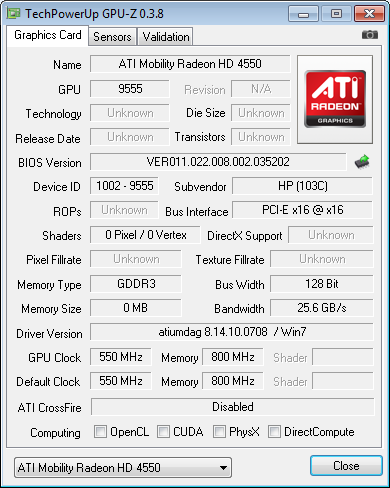Click the Bandwidth field 25.6 GB/s
This screenshot has width=390, height=488.
[x=322, y=308]
